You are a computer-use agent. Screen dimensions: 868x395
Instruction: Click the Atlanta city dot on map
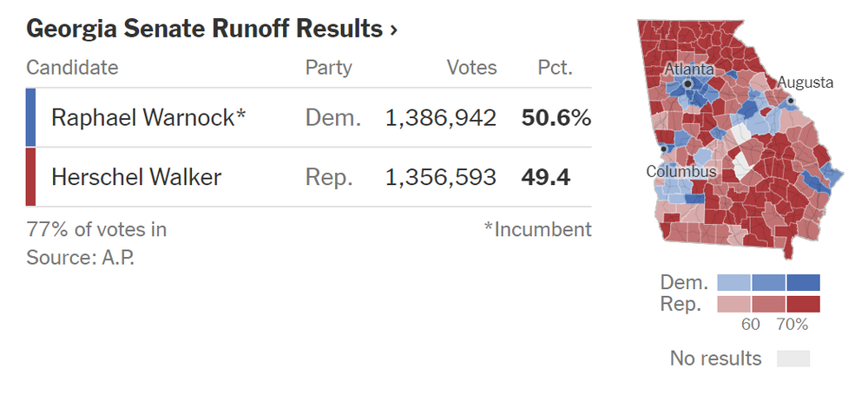coord(688,83)
